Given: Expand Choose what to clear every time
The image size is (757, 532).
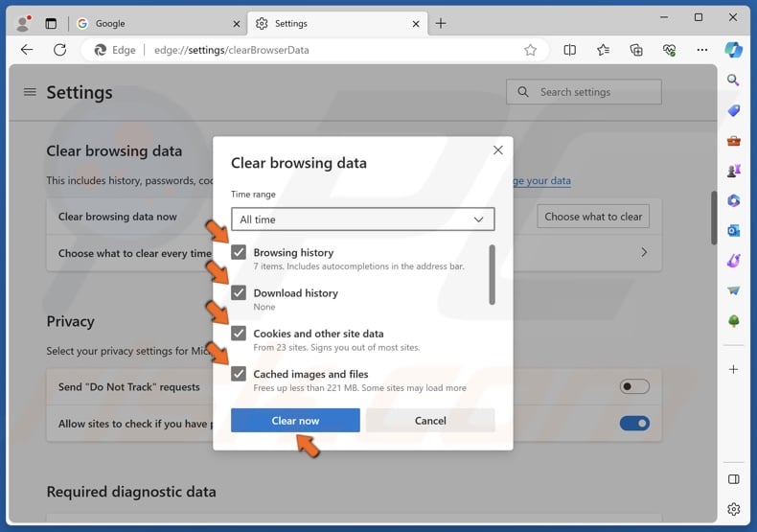Looking at the screenshot, I should point(644,252).
